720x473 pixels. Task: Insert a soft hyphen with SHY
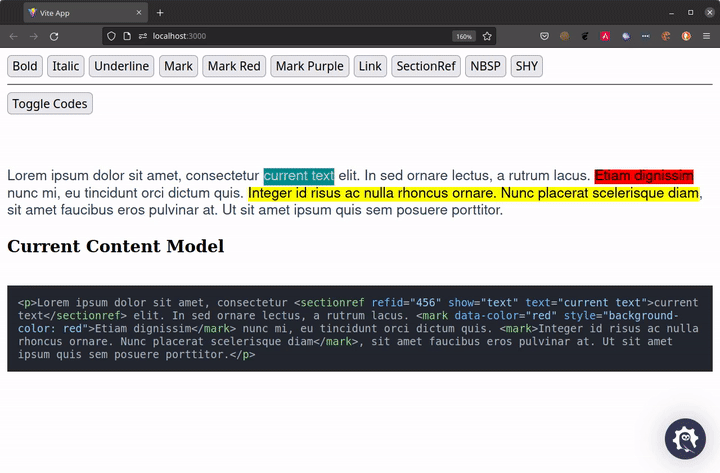click(x=527, y=66)
